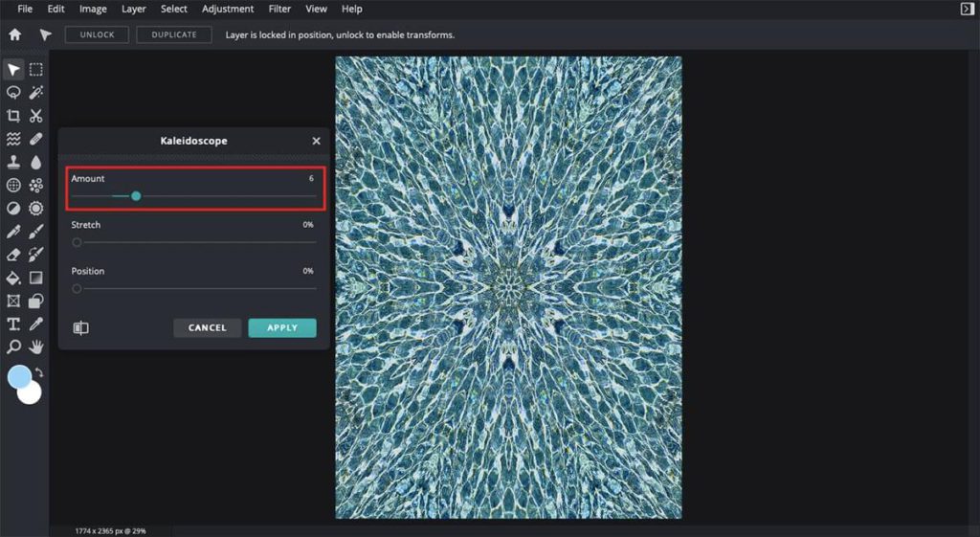
Task: Pick the Magic Wand tool
Action: 36,93
